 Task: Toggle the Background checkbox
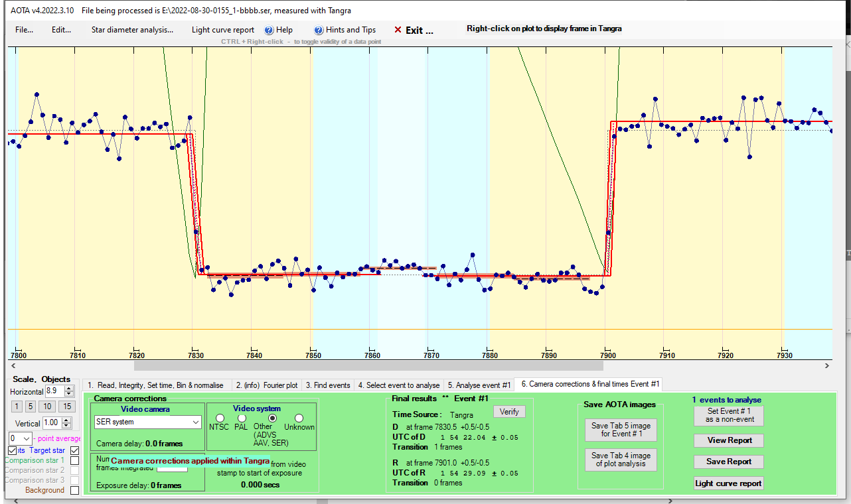(x=74, y=490)
